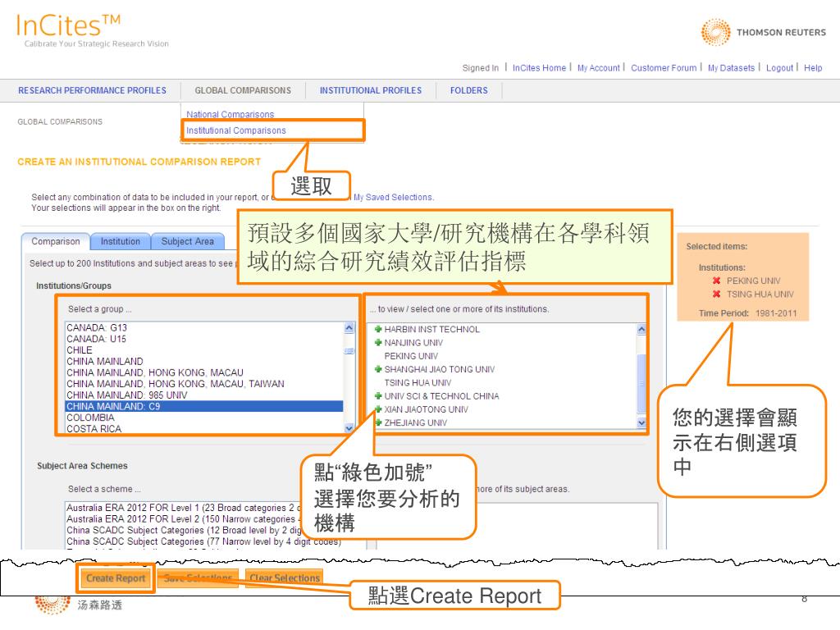This screenshot has width=840, height=630.
Task: Open Customer Forum link
Action: pos(664,68)
